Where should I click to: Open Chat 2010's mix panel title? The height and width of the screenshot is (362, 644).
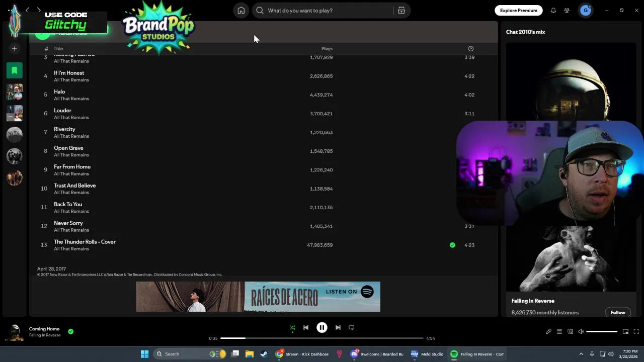pos(525,32)
